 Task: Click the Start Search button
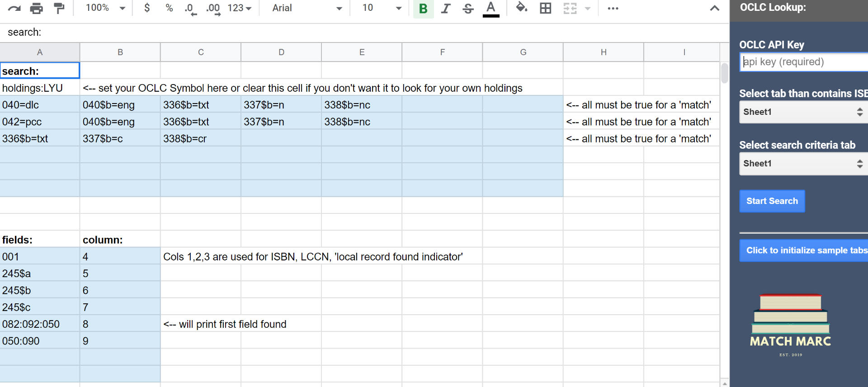[x=772, y=201]
